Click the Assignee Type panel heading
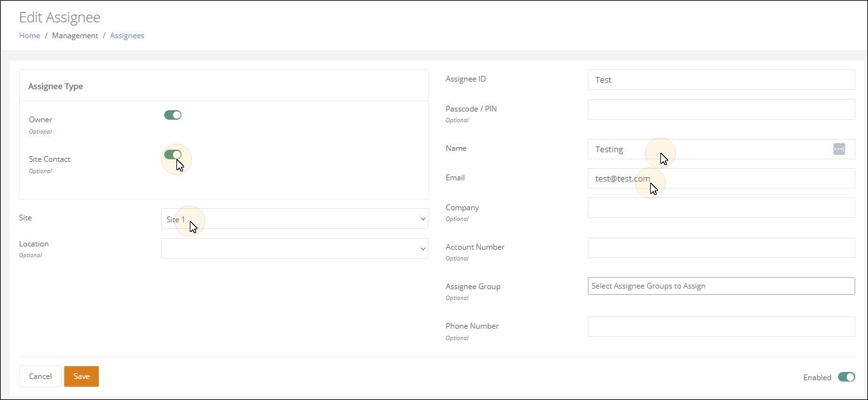The height and width of the screenshot is (400, 868). (x=56, y=86)
